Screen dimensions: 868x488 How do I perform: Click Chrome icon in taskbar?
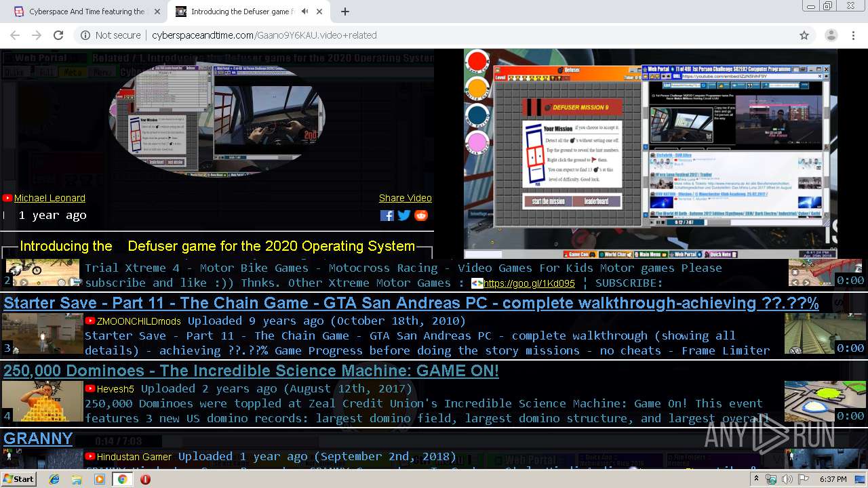click(x=122, y=479)
